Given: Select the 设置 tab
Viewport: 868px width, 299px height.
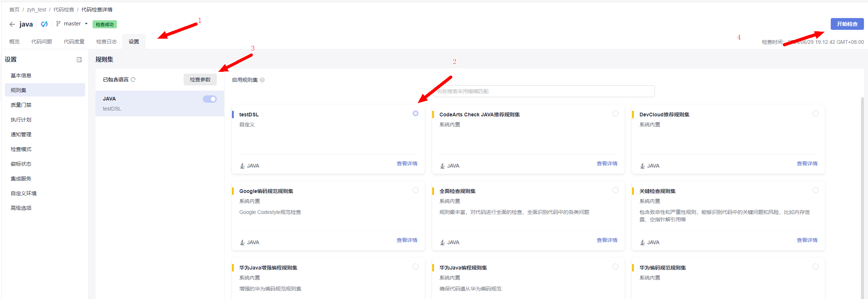Looking at the screenshot, I should click(x=134, y=42).
